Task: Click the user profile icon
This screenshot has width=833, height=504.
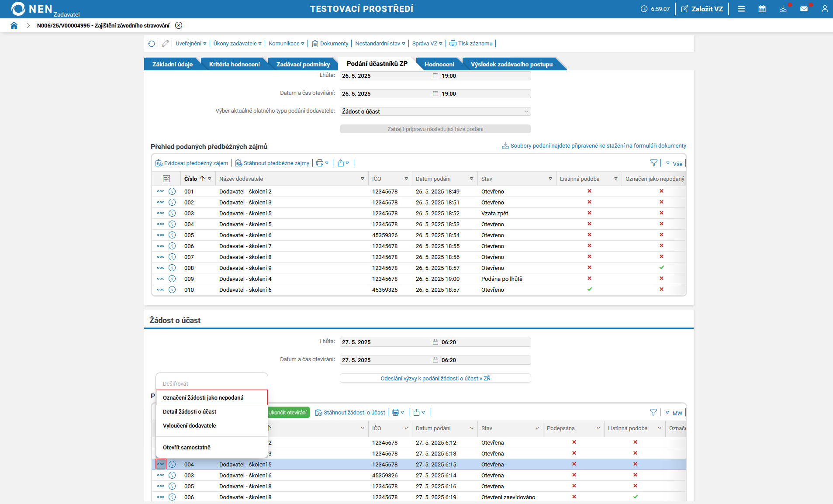Action: click(824, 9)
